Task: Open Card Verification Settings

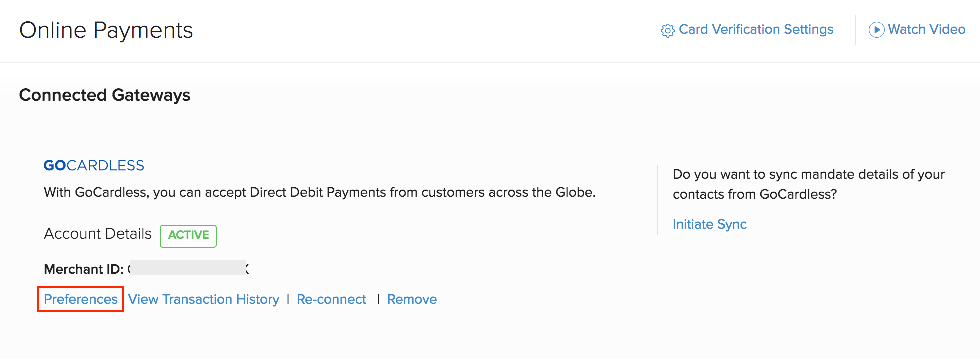Action: tap(756, 30)
